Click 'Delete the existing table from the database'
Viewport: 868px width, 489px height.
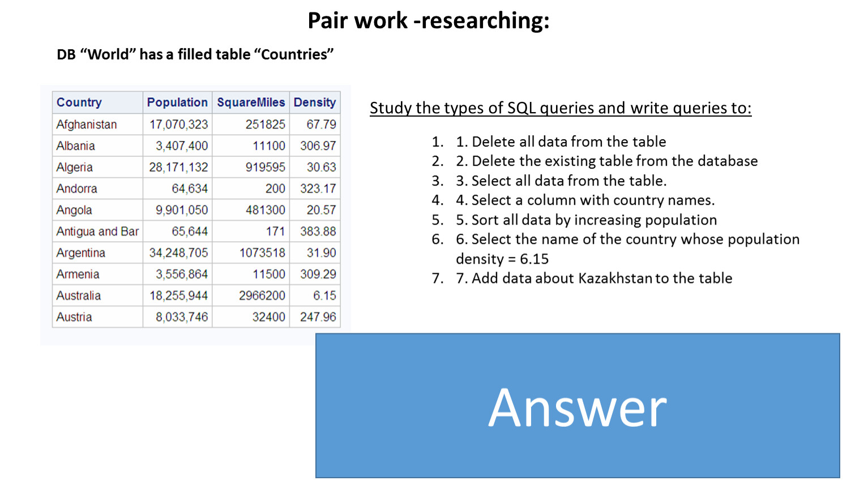[x=607, y=161]
